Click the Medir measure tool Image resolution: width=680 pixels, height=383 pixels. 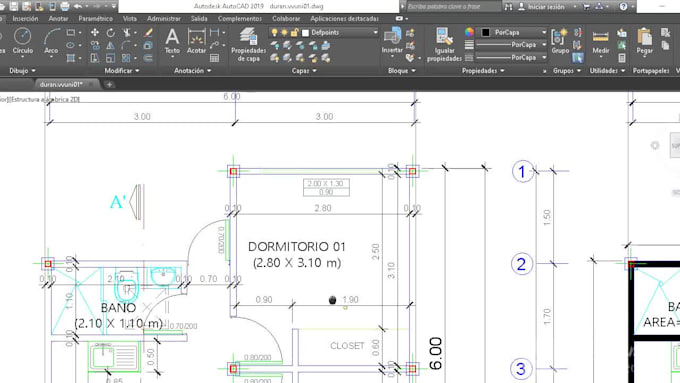(601, 42)
